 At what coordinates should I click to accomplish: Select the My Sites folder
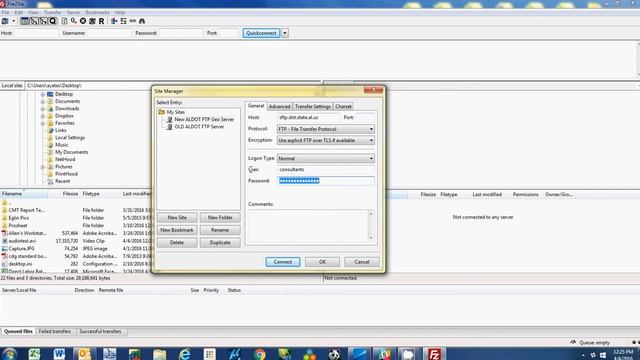click(176, 112)
